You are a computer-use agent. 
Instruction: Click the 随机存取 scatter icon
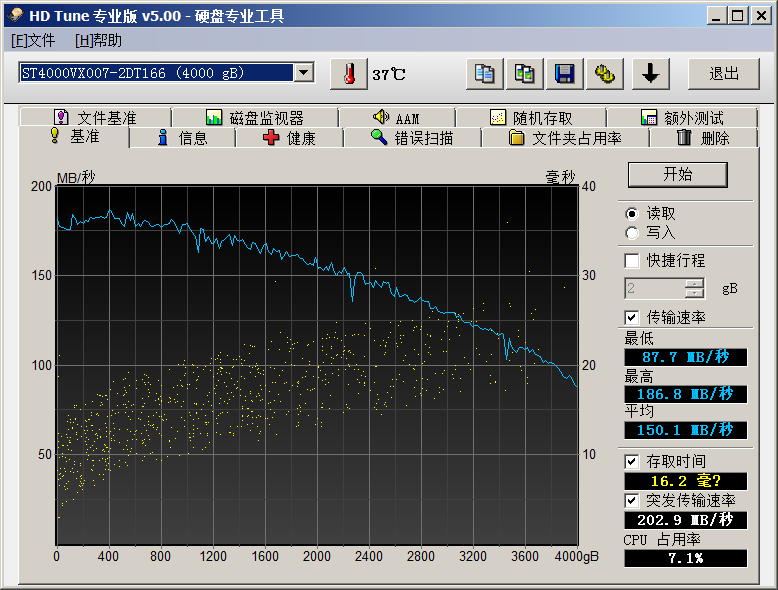tap(498, 118)
